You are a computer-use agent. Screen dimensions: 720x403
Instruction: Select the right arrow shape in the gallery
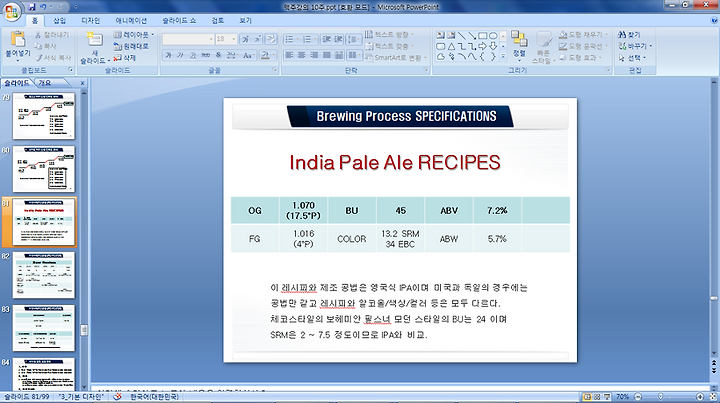point(483,46)
